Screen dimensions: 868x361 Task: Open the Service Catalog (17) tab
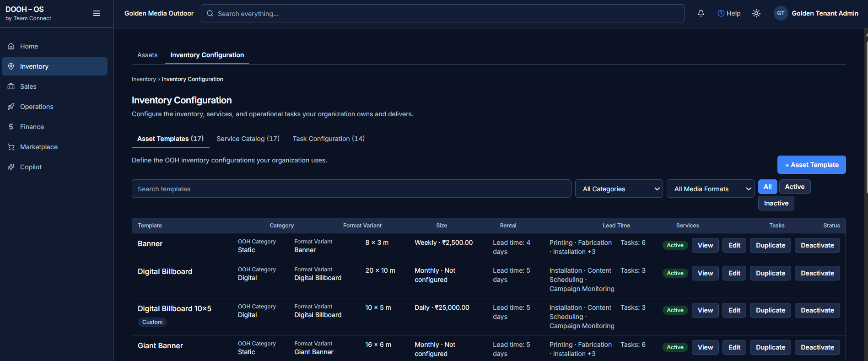point(248,139)
